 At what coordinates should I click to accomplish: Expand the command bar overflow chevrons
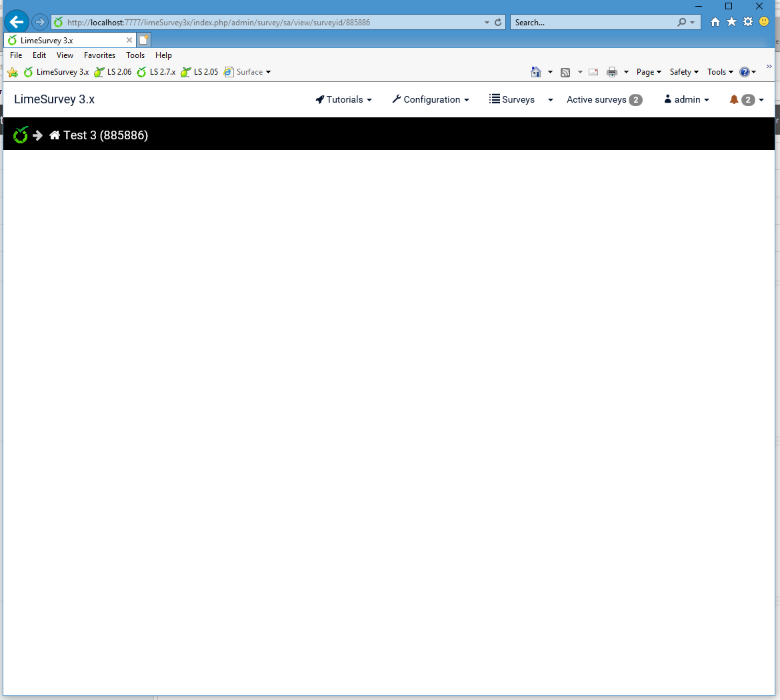coord(769,66)
